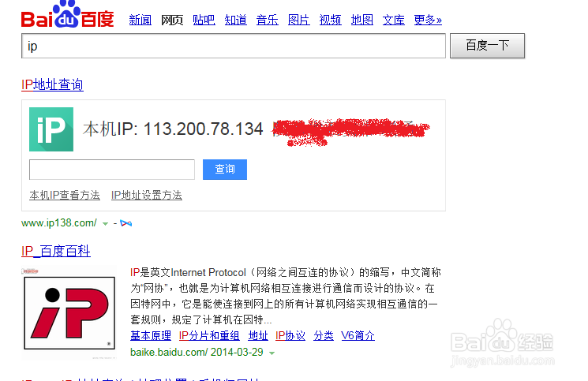Open the 新闻 tab

(x=140, y=20)
